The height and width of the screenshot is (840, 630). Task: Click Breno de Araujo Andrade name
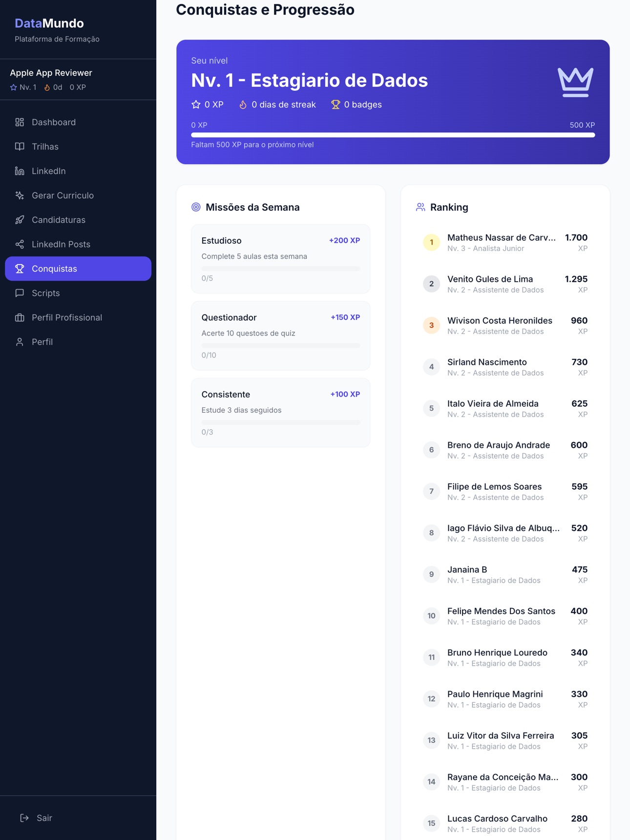click(499, 445)
